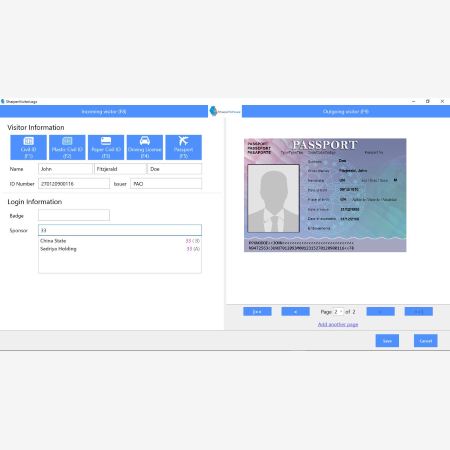Choose the Passport airplane icon
450x450 pixels.
click(183, 141)
